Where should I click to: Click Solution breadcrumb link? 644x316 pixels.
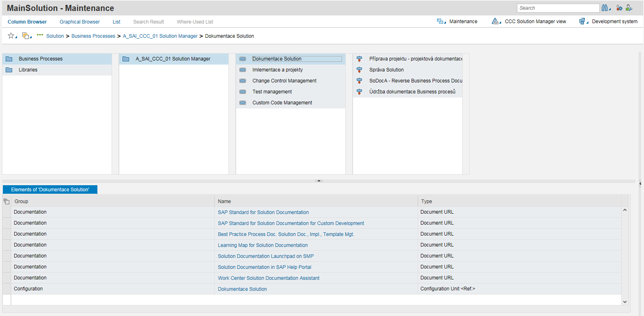pos(55,36)
